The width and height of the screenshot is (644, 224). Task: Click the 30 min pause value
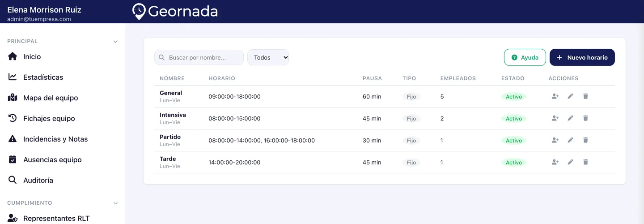(372, 140)
